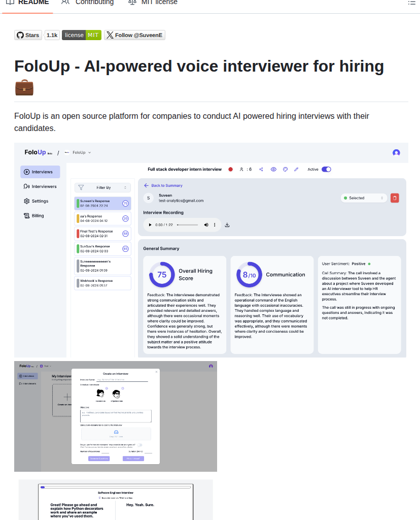Toggle the anonymous responses switch in modal
The width and height of the screenshot is (420, 520).
140,445
